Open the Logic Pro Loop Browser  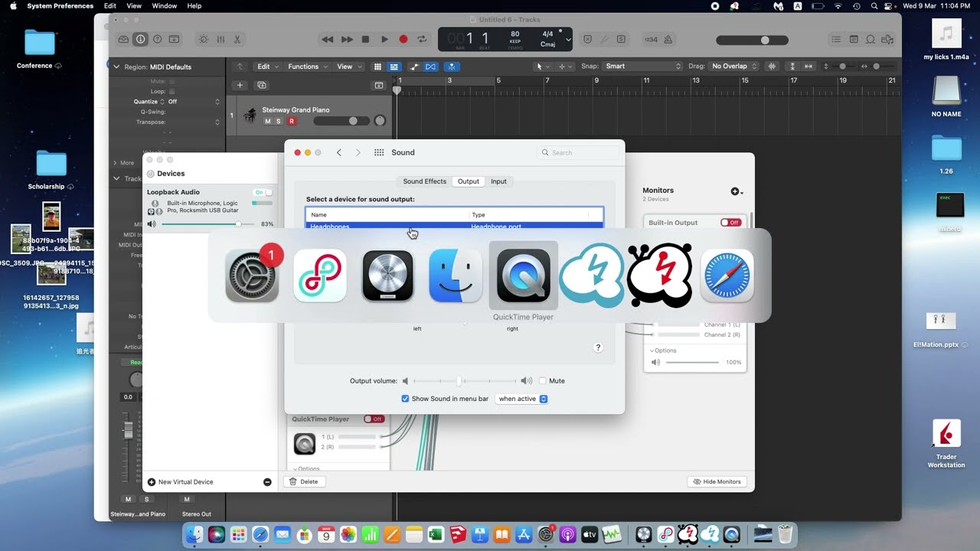pos(871,39)
